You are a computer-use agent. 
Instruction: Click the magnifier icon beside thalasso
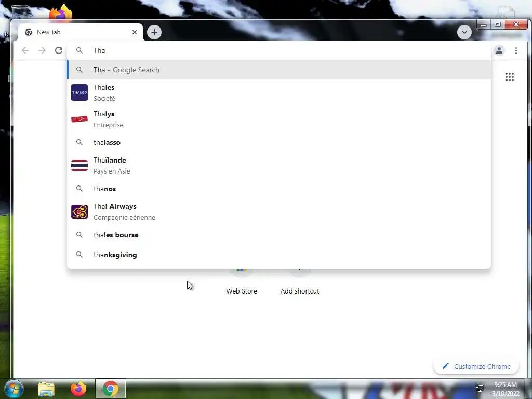pyautogui.click(x=79, y=142)
